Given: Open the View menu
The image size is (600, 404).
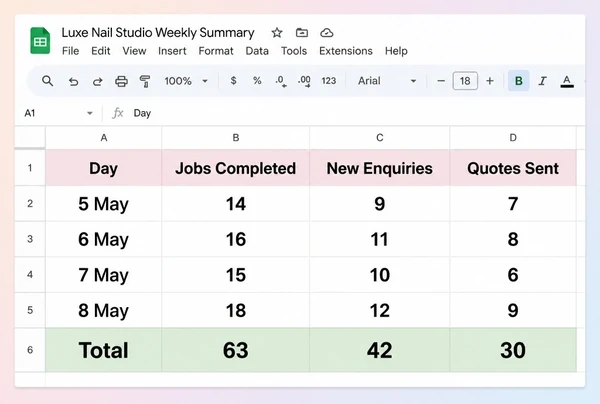Looking at the screenshot, I should point(134,51).
